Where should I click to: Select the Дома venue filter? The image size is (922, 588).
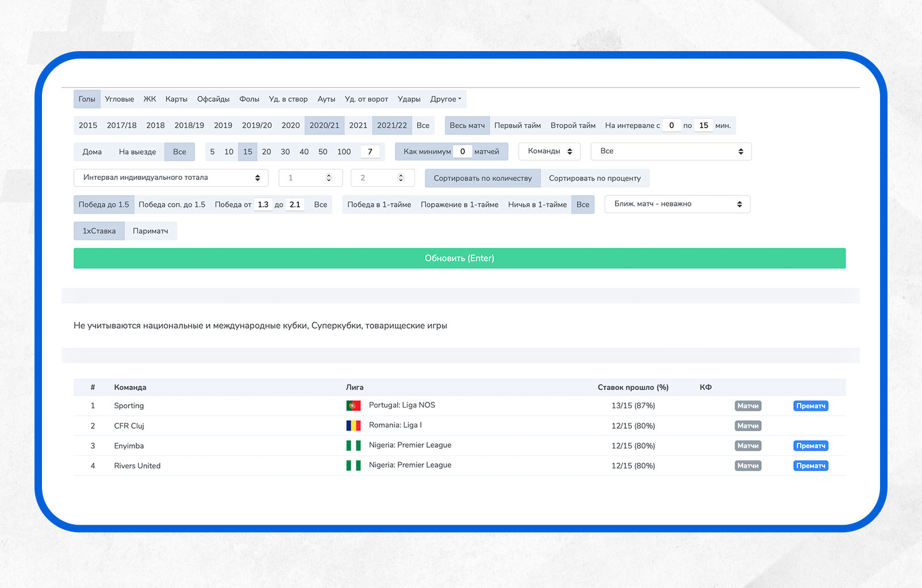point(92,152)
